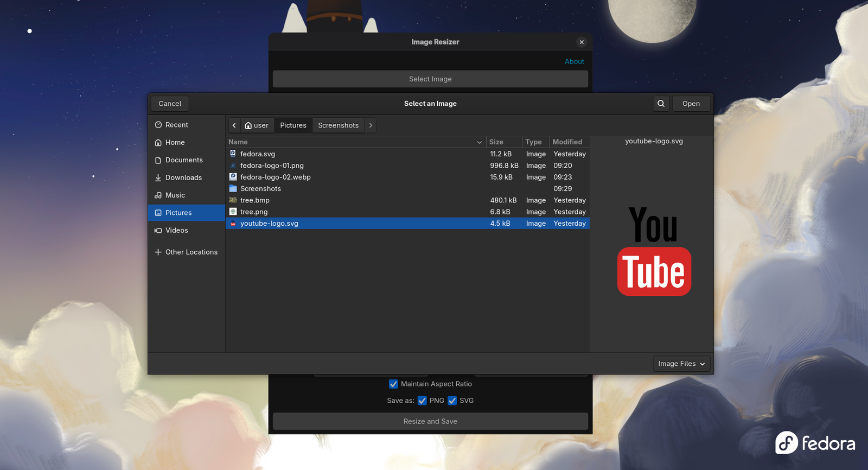This screenshot has height=470, width=868.
Task: Toggle sort order arrow in Name column
Action: tap(480, 142)
